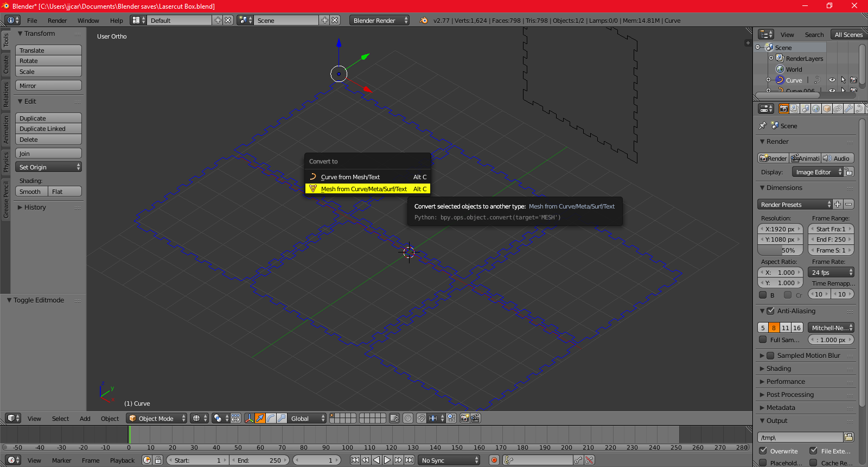Pin the properties context with pushpin icon
This screenshot has width=868, height=467.
[763, 125]
